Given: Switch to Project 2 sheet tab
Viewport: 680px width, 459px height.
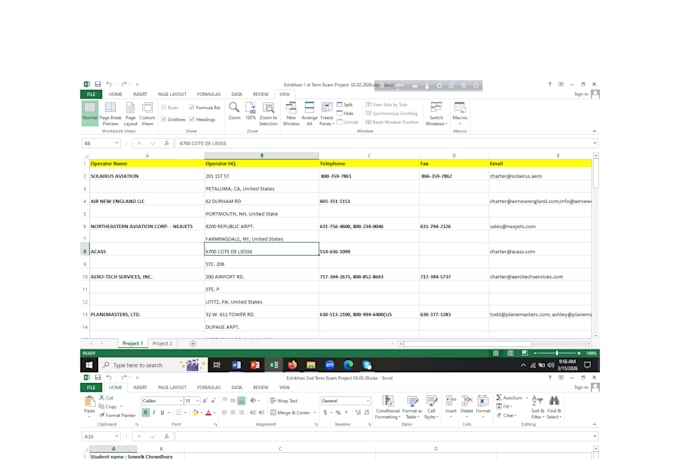Looking at the screenshot, I should (162, 343).
